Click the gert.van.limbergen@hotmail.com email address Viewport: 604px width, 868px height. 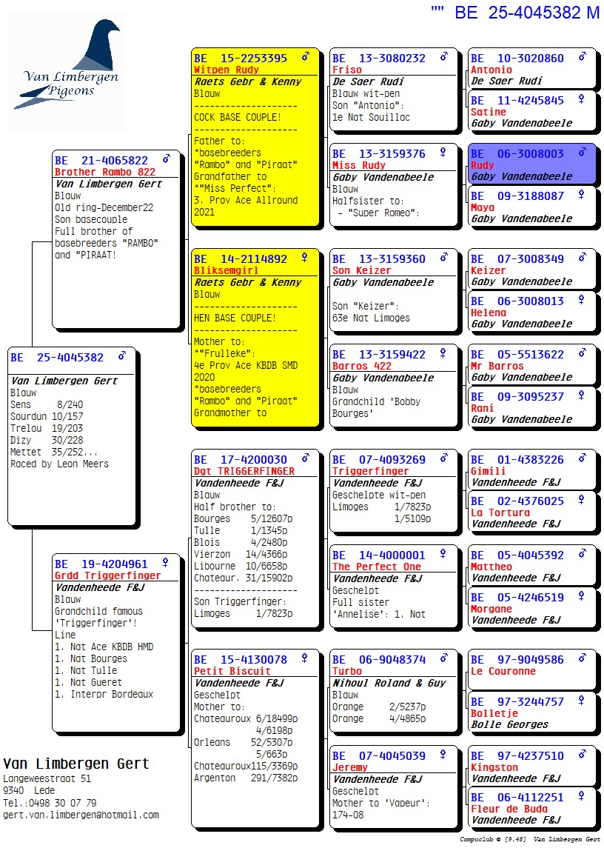coord(81,815)
